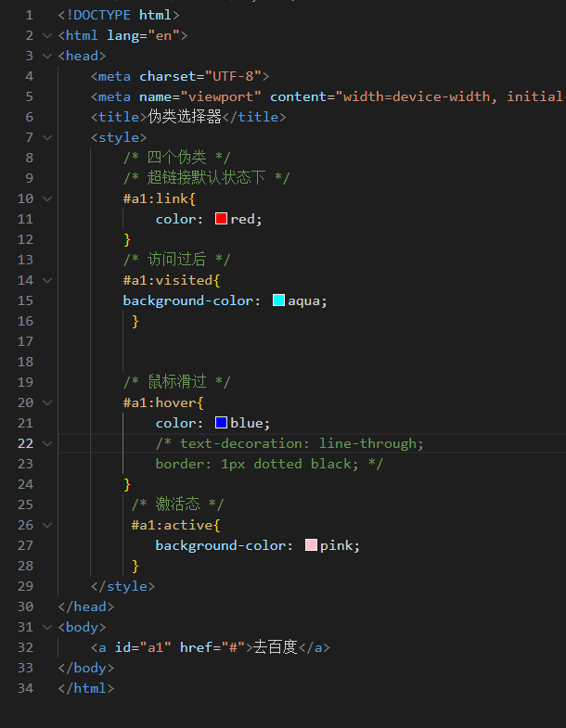Image resolution: width=566 pixels, height=728 pixels.
Task: Select line number 34 in gutter
Action: click(26, 688)
